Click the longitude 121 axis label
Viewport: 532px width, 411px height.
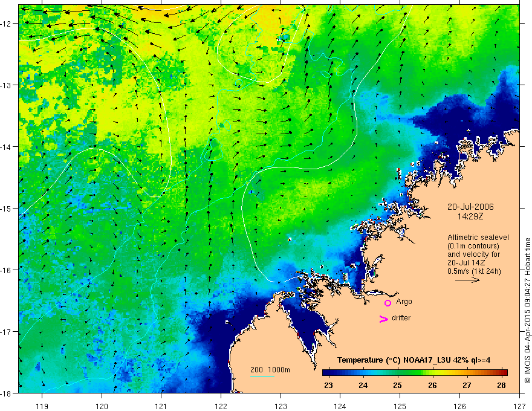161,406
